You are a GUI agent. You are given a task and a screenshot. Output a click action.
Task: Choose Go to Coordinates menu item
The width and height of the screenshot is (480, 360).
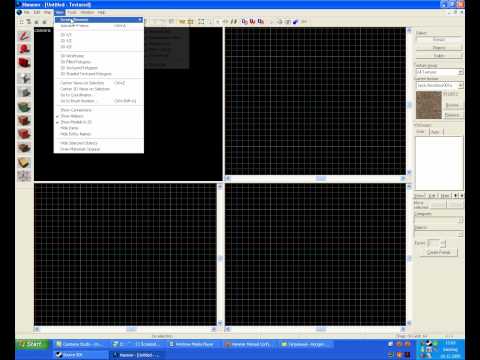tap(99, 95)
